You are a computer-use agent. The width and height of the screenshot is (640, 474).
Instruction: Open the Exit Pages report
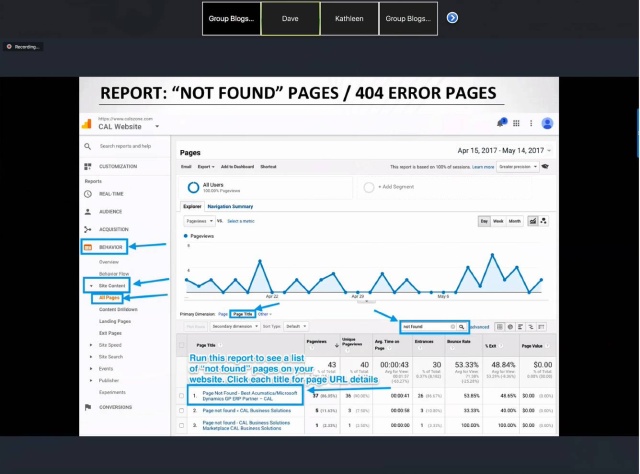tap(110, 333)
